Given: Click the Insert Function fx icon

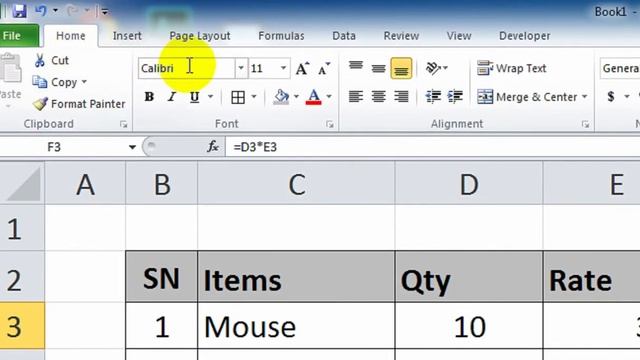Looking at the screenshot, I should click(213, 147).
